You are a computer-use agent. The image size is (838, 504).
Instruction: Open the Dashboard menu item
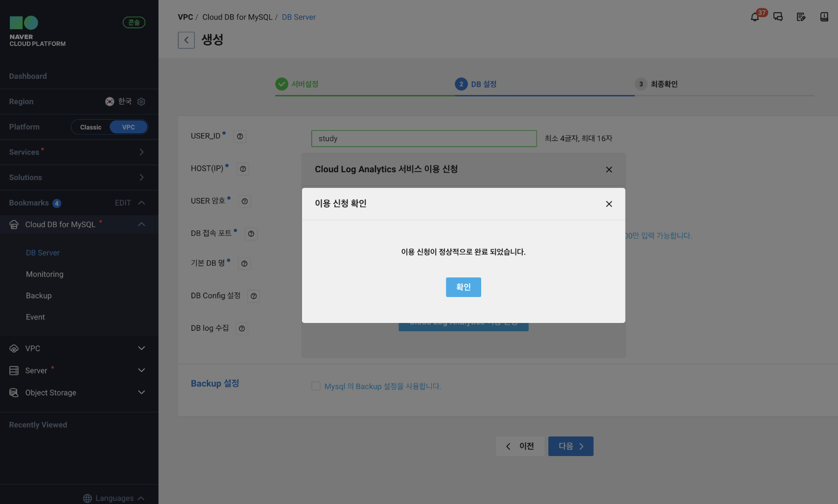point(28,76)
